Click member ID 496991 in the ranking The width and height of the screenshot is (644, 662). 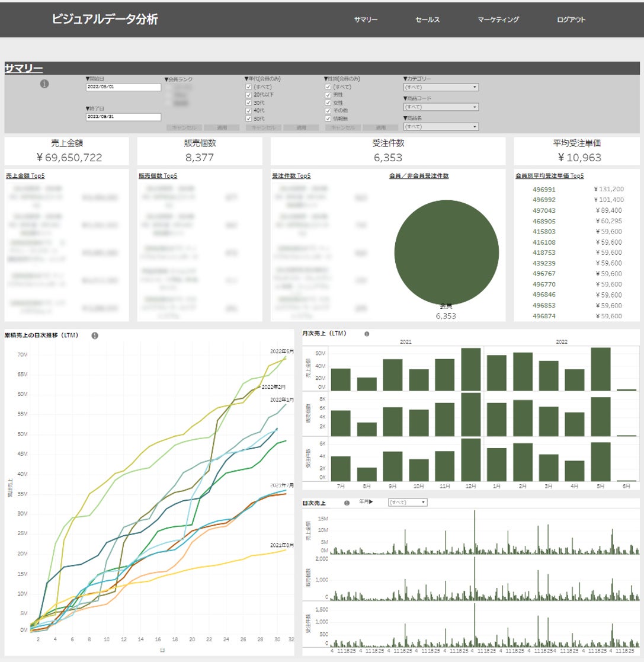[544, 190]
